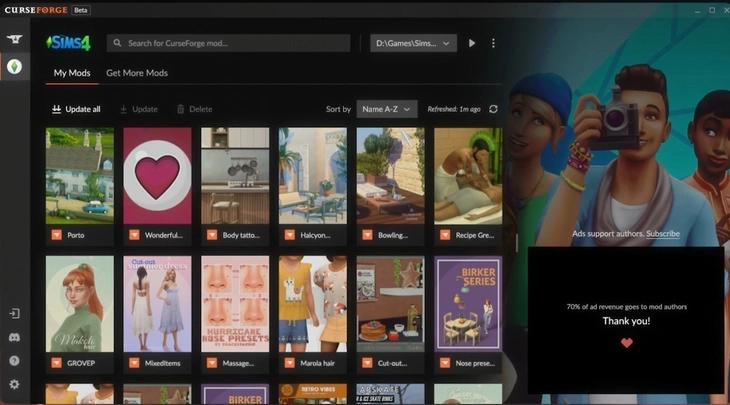This screenshot has width=730, height=405.
Task: Click the orange download icon for Porto
Action: 55,235
